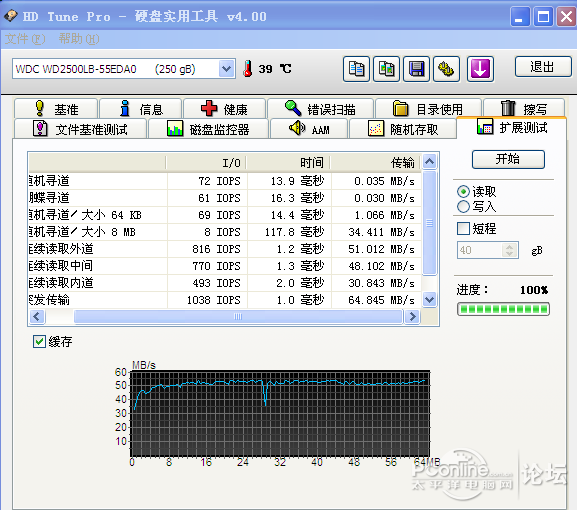Click the results list scroll-down arrow
The width and height of the screenshot is (577, 510).
[429, 299]
